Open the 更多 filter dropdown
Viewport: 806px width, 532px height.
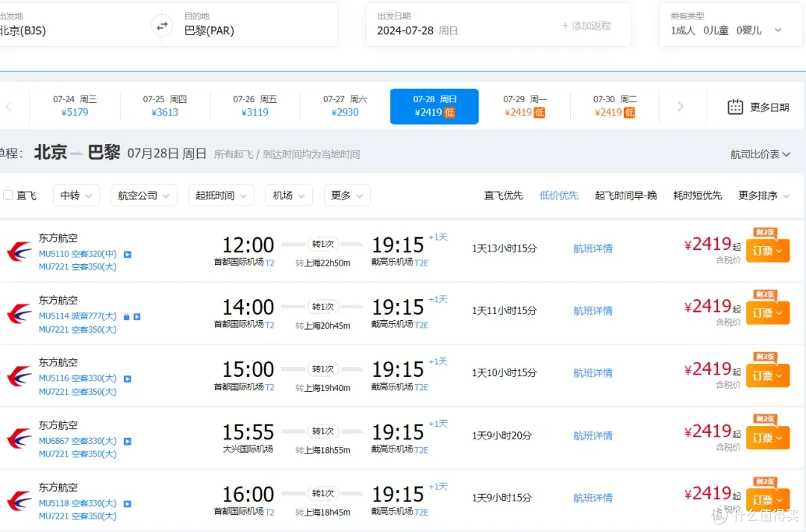tap(347, 195)
